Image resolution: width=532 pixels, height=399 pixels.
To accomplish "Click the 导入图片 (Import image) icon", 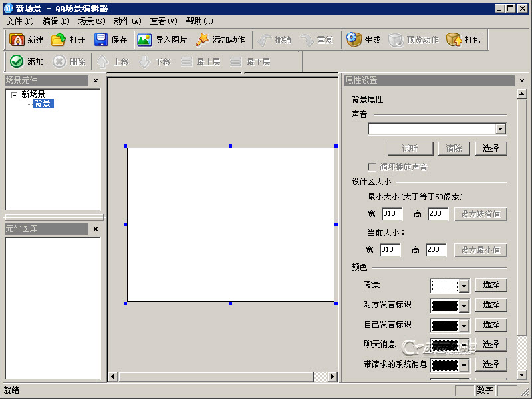I will coord(144,40).
